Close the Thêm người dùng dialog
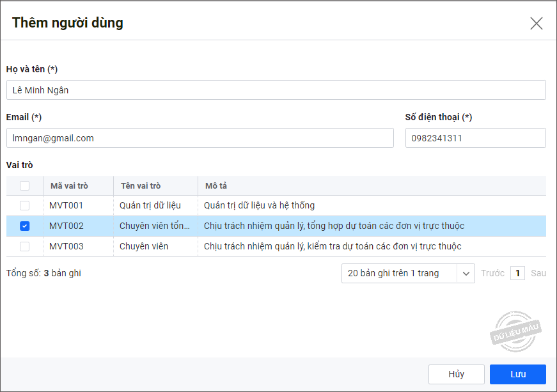This screenshot has width=557, height=392. 536,24
